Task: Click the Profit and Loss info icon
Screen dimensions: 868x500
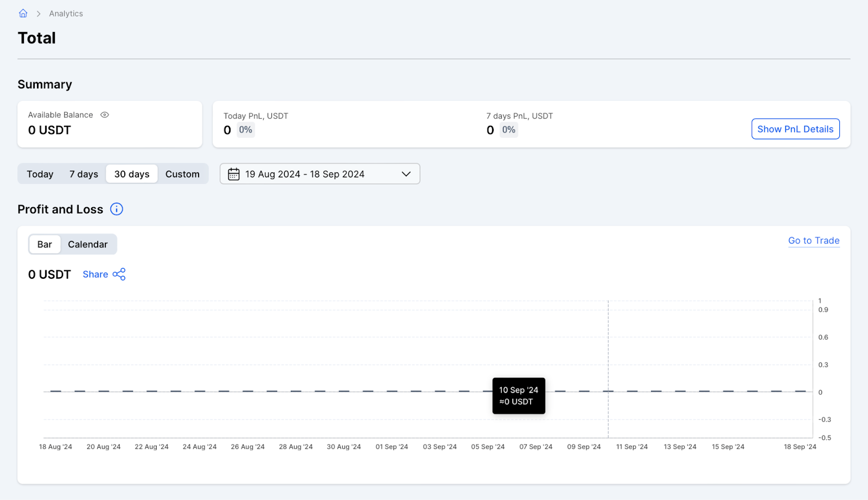Action: (x=116, y=209)
